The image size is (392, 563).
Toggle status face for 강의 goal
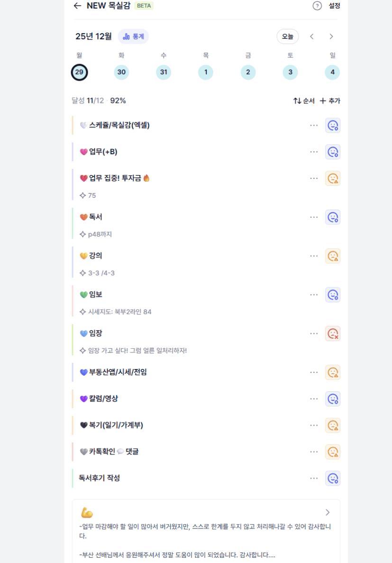coord(333,256)
